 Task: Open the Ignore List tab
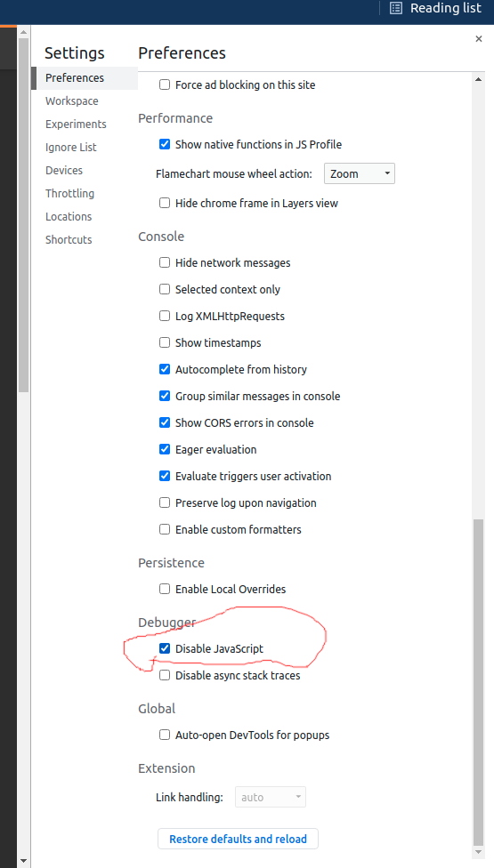[71, 148]
